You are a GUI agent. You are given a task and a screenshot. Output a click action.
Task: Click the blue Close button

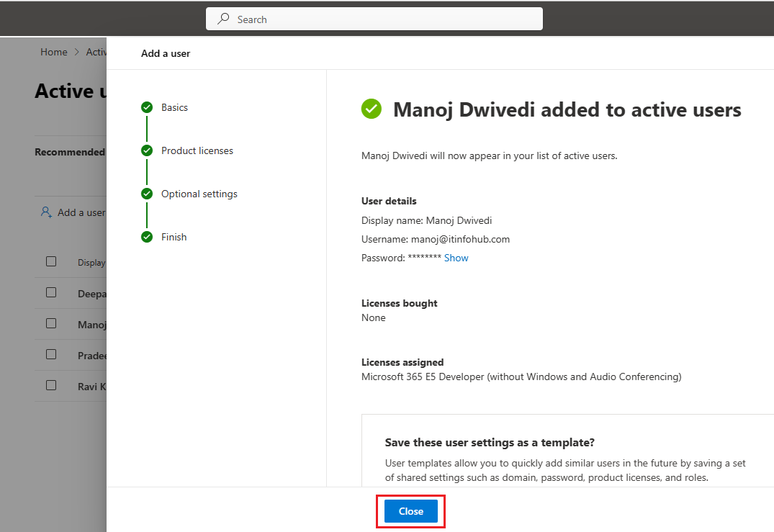pos(410,511)
